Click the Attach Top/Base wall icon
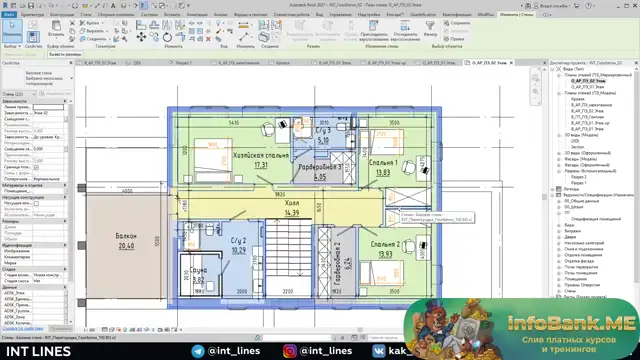Viewport: 640px width, 360px height. [x=373, y=30]
